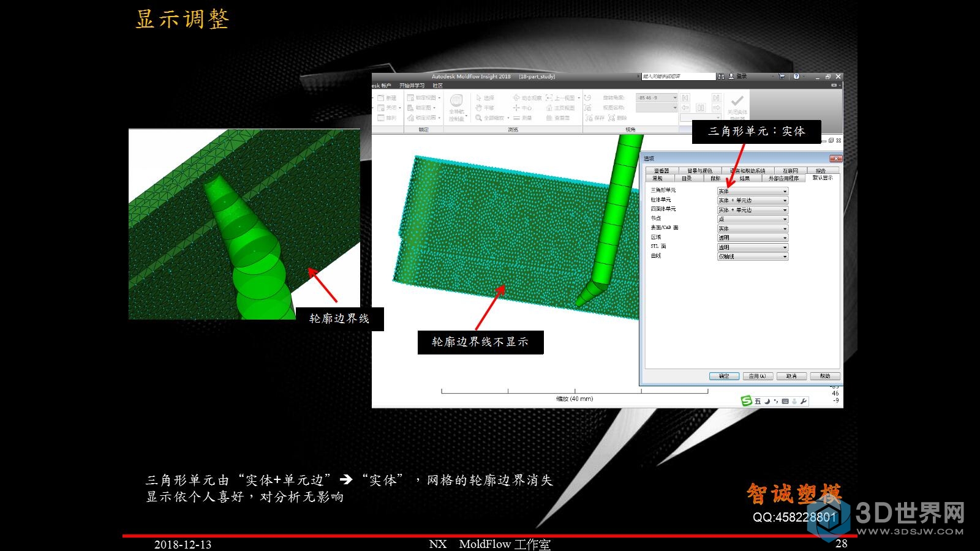Close the 选项 dialog

[835, 159]
